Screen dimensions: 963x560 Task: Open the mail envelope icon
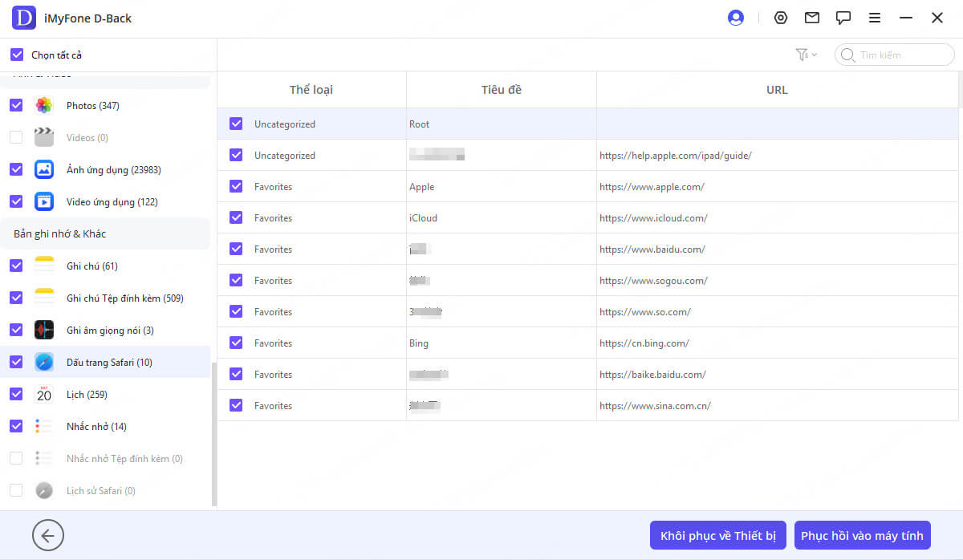(812, 18)
